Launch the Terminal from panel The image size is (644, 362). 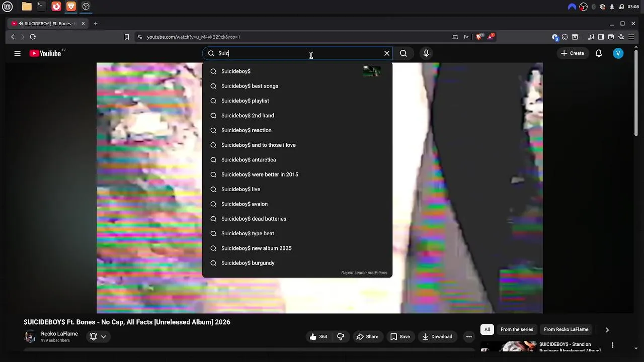41,7
